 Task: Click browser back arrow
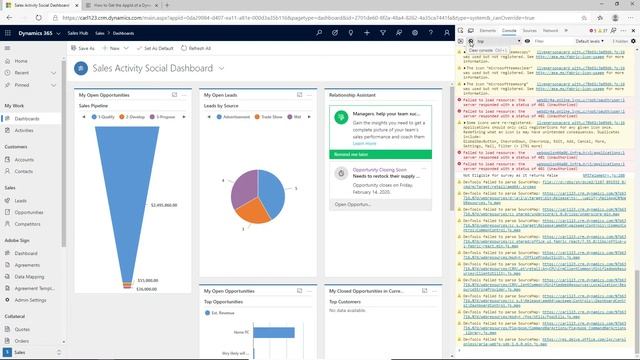pyautogui.click(x=9, y=18)
